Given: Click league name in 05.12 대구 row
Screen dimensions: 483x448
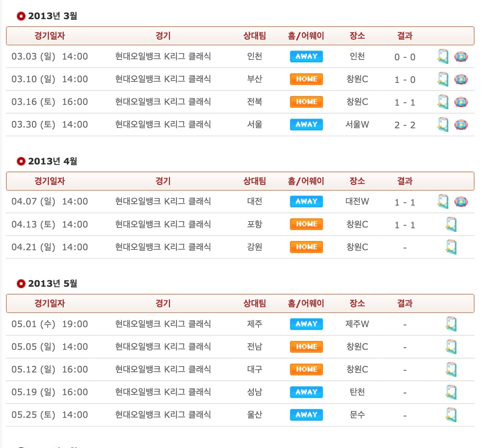Looking at the screenshot, I should (x=163, y=369).
